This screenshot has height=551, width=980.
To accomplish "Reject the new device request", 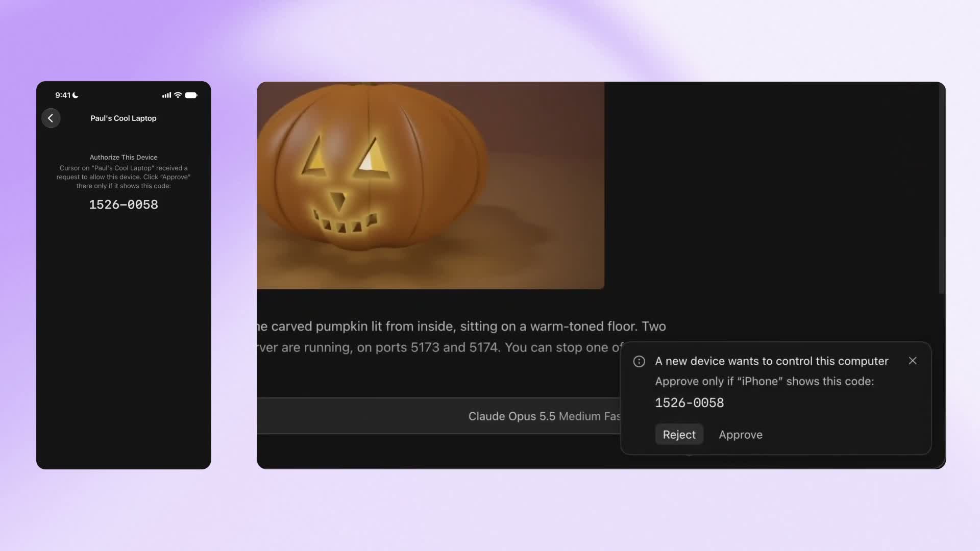I will (679, 435).
